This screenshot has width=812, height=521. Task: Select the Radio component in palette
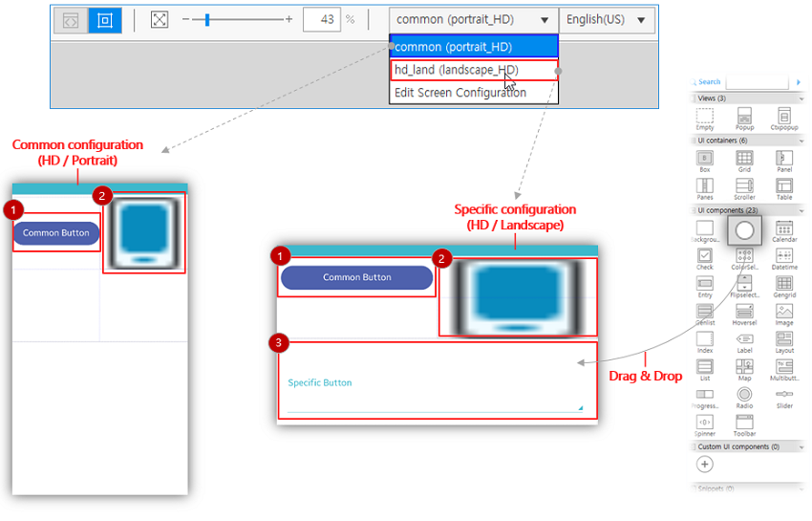pyautogui.click(x=744, y=395)
